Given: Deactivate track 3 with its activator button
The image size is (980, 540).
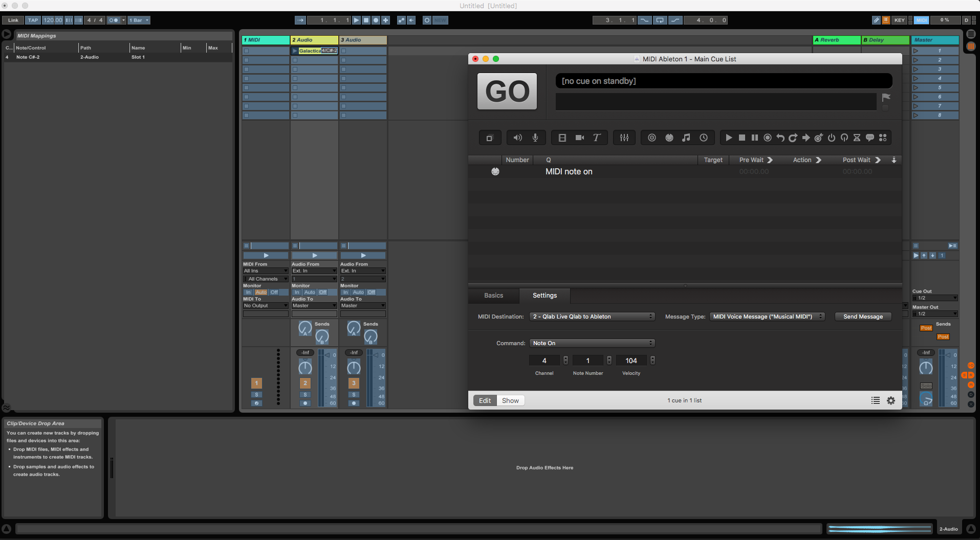Looking at the screenshot, I should [354, 383].
